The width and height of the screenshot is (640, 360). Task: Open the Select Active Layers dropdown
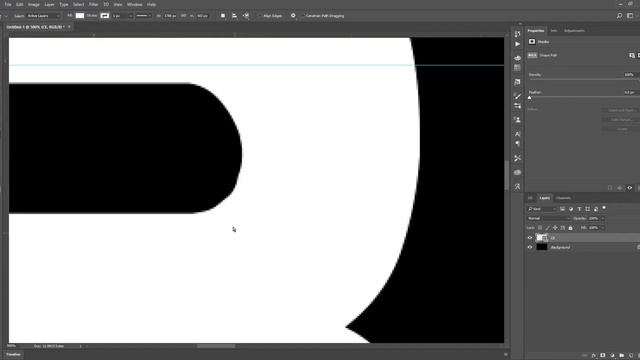pos(44,16)
